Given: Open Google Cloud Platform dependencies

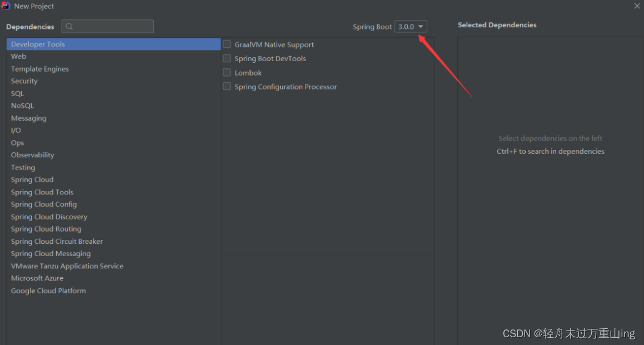Looking at the screenshot, I should click(x=48, y=291).
